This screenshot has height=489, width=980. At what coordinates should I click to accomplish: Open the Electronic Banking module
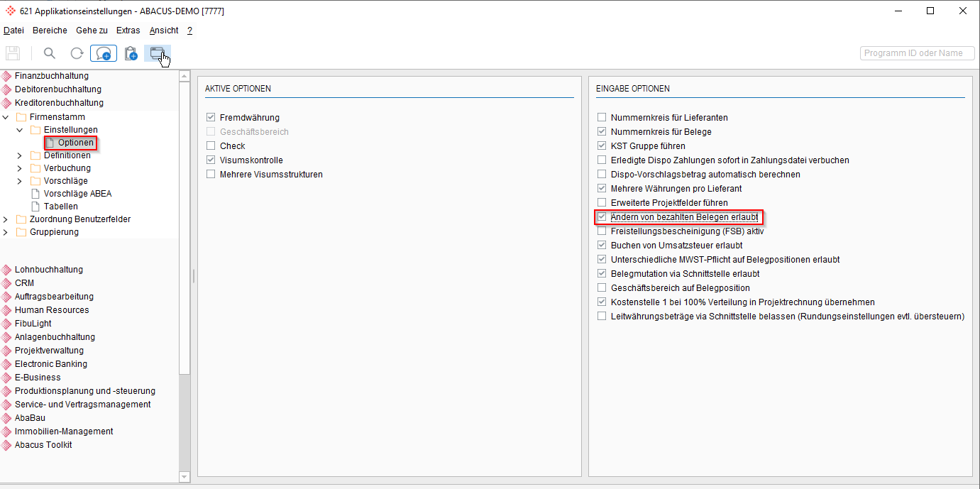click(x=50, y=364)
